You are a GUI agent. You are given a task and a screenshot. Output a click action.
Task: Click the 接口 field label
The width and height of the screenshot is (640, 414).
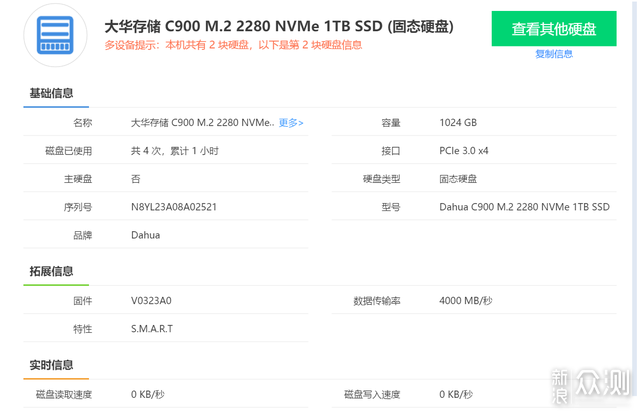click(391, 151)
